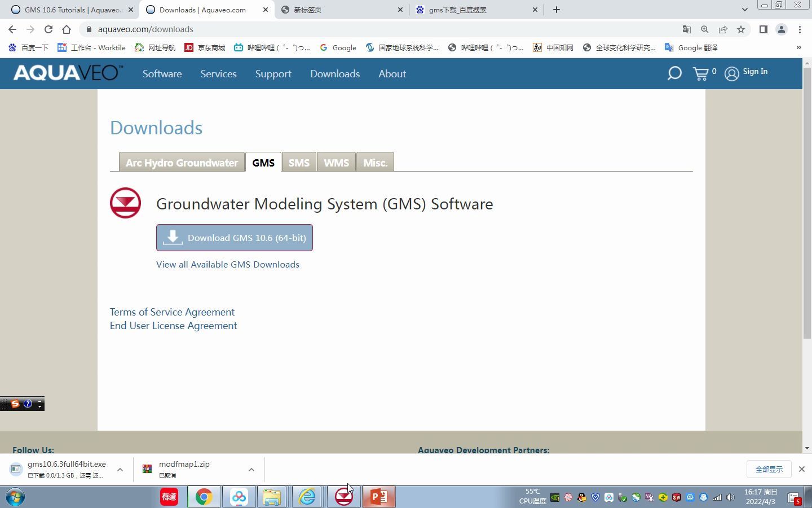Switch to the SMS downloads tab

click(x=299, y=162)
